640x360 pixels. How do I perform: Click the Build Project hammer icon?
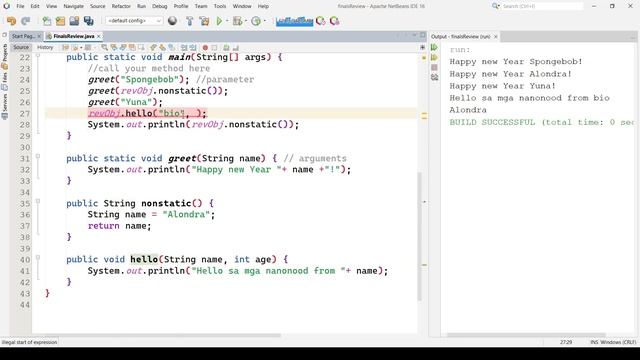(189, 21)
